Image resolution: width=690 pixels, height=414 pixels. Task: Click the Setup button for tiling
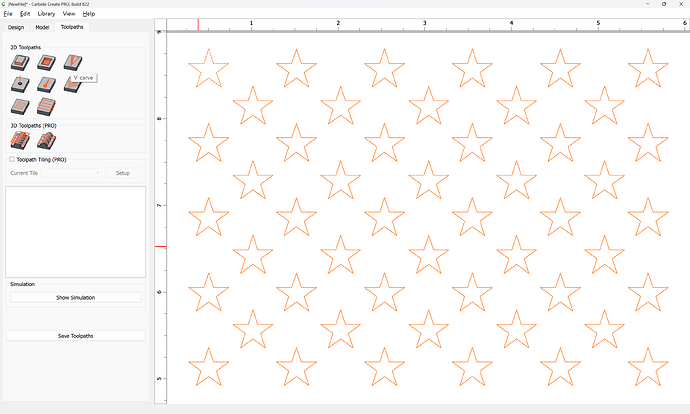coord(123,173)
